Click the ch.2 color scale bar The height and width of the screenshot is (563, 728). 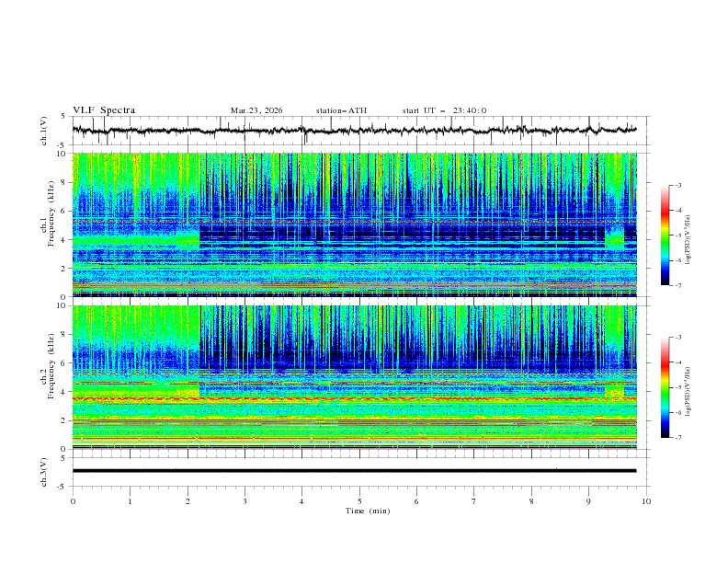[665, 387]
